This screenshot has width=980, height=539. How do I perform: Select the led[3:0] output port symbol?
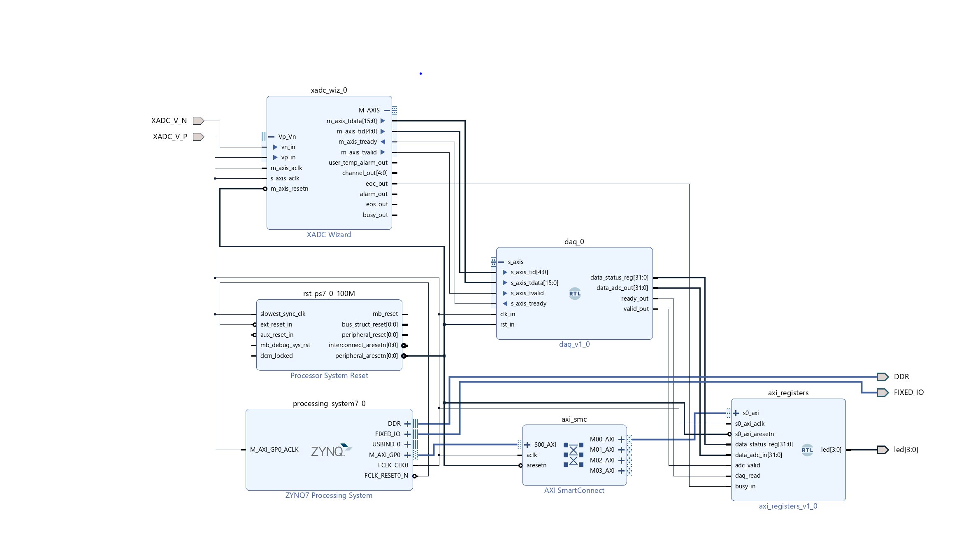882,450
